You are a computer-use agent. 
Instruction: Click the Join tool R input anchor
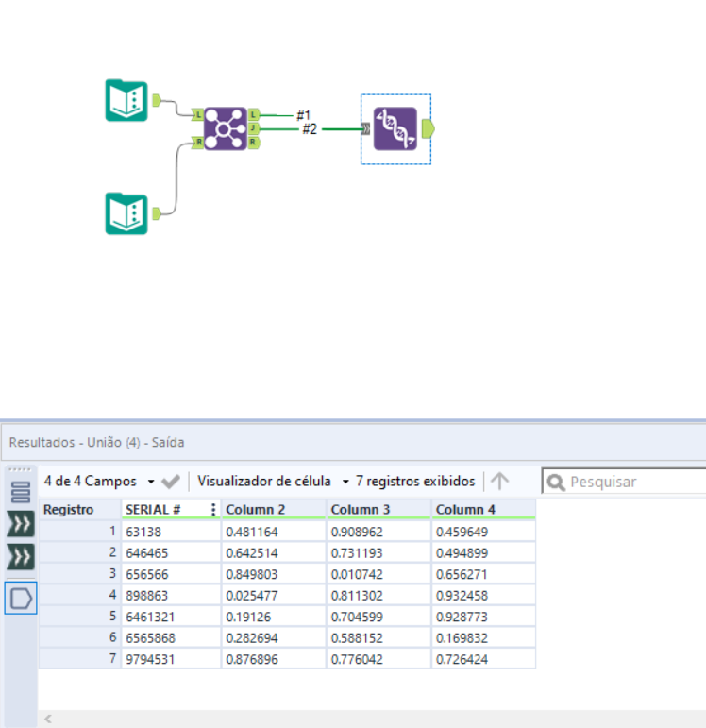click(x=197, y=142)
